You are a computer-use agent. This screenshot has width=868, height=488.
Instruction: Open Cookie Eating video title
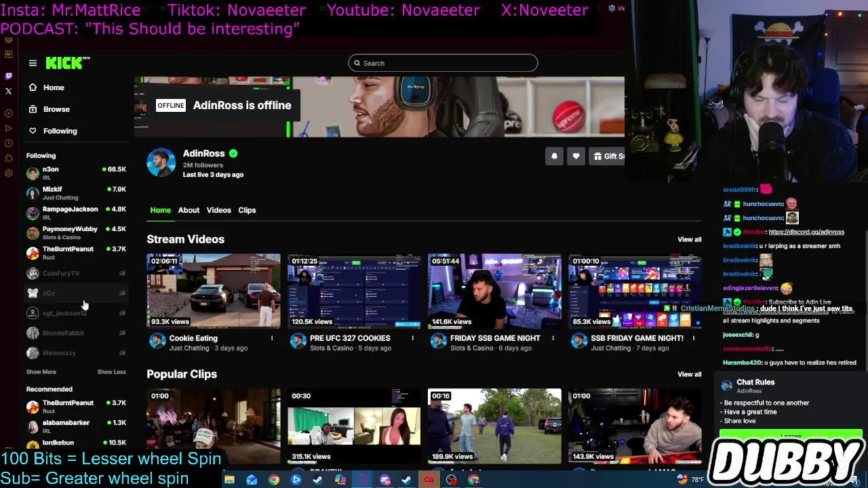click(193, 338)
